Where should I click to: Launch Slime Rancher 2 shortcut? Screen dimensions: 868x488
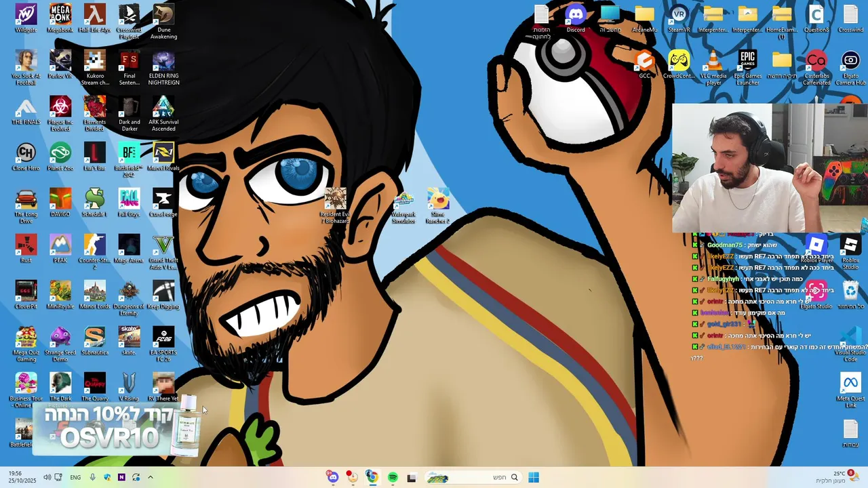point(438,205)
